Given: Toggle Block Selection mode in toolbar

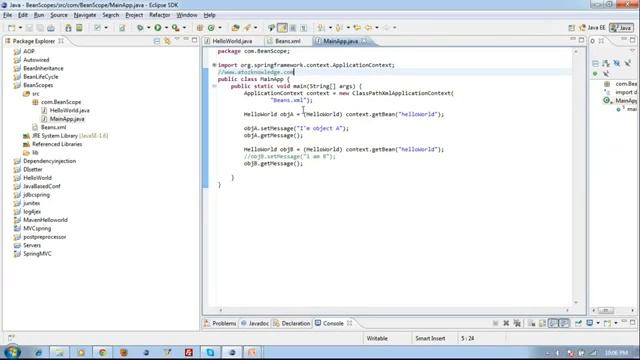Looking at the screenshot, I should (x=293, y=28).
